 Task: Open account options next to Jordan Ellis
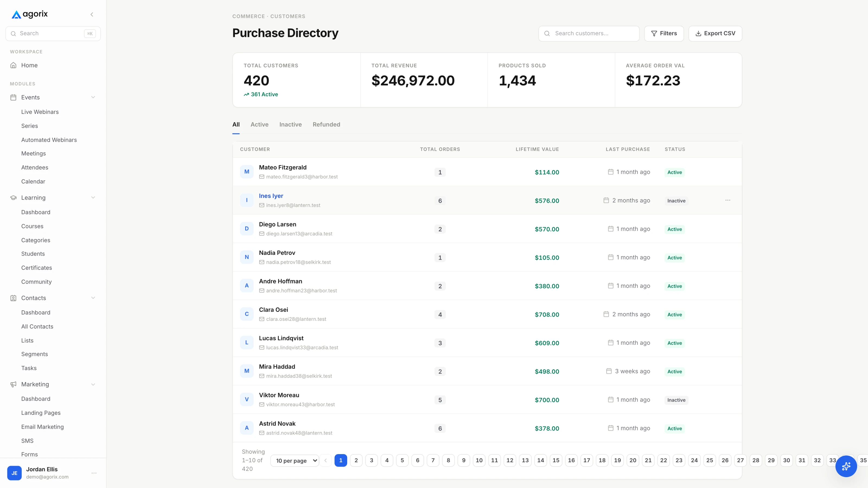(x=94, y=473)
